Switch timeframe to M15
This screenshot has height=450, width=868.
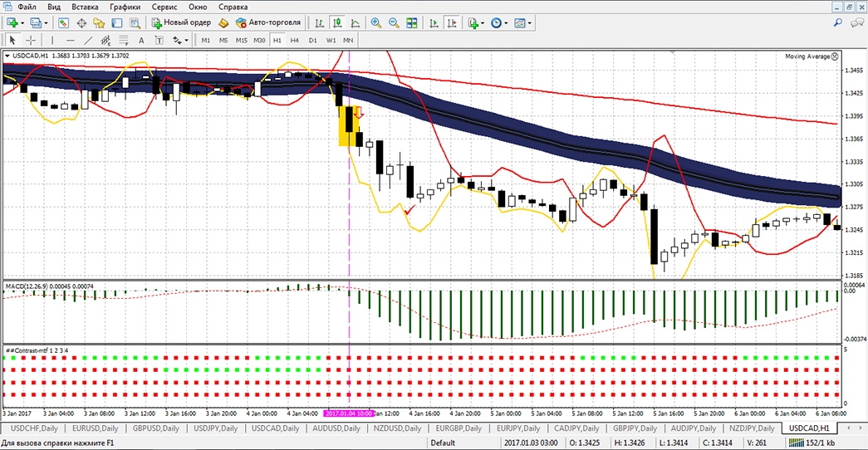coord(242,40)
